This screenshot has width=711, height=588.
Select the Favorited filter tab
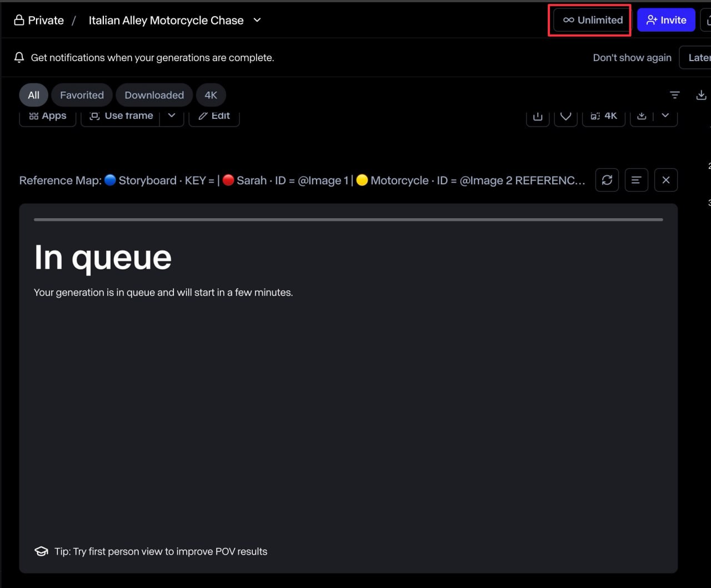pos(82,95)
